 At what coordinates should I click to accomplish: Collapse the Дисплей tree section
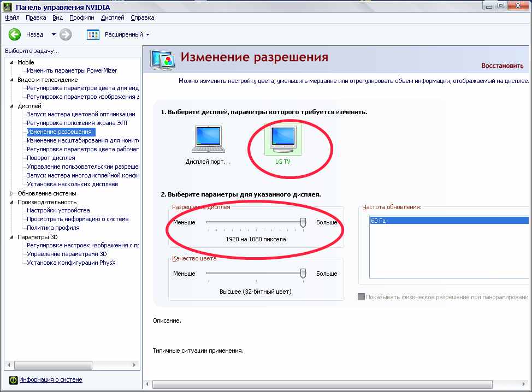[x=12, y=106]
